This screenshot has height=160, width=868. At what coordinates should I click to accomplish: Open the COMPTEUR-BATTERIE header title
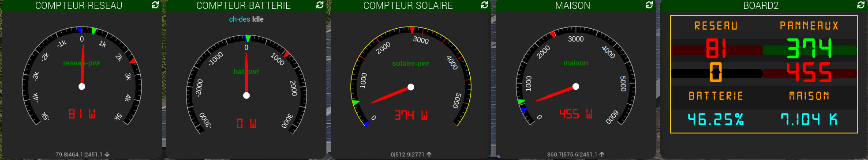[243, 5]
